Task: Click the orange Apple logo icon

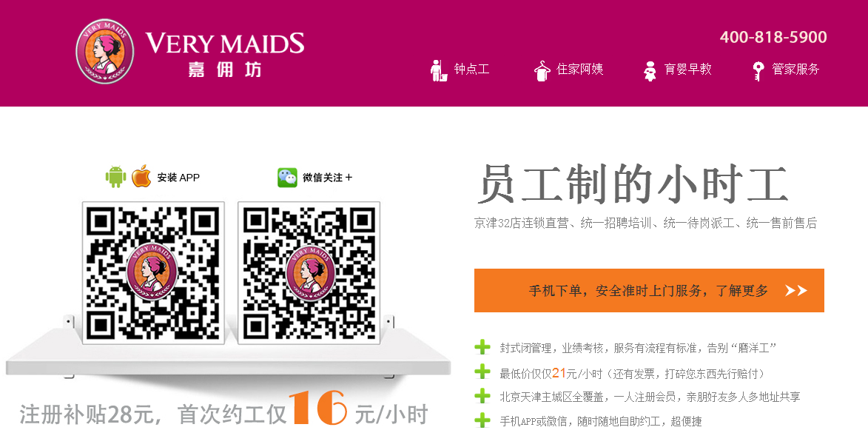Action: (x=141, y=176)
